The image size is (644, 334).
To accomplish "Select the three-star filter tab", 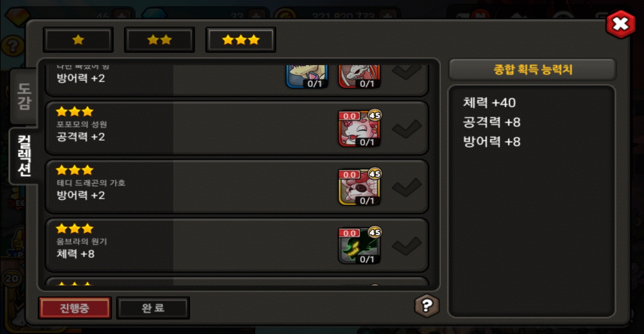I will (x=241, y=40).
